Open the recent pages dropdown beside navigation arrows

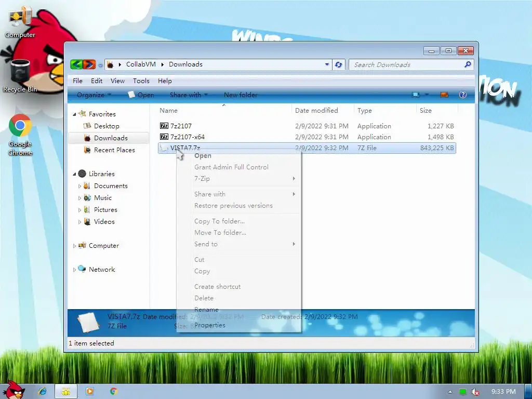tap(100, 65)
